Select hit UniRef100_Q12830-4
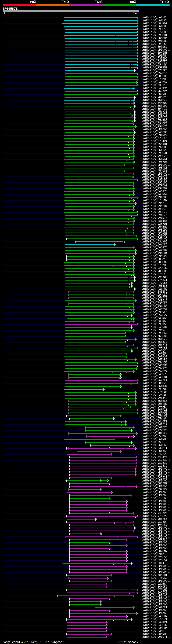The width and height of the screenshot is (172, 644). tap(156, 463)
